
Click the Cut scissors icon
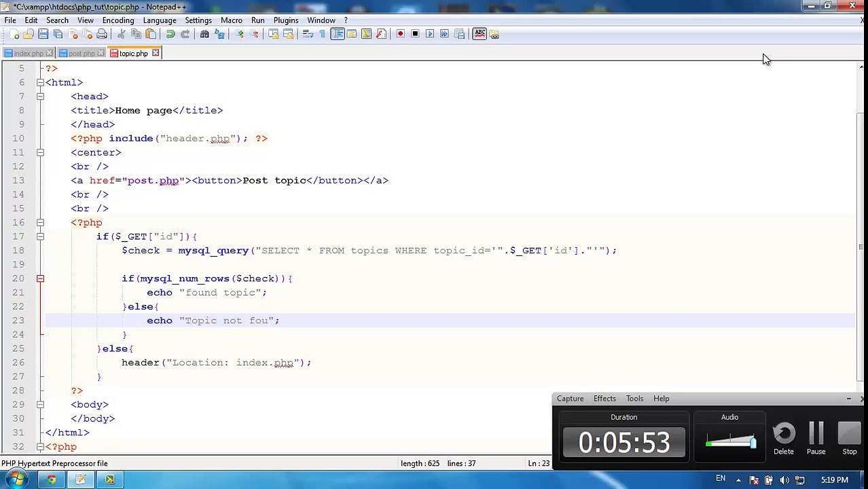pos(122,34)
